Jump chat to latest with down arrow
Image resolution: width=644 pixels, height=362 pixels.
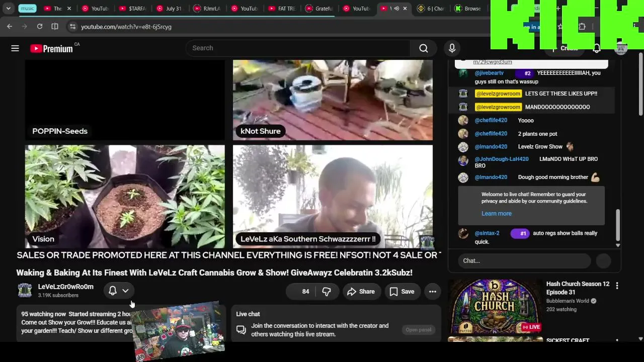tap(618, 245)
